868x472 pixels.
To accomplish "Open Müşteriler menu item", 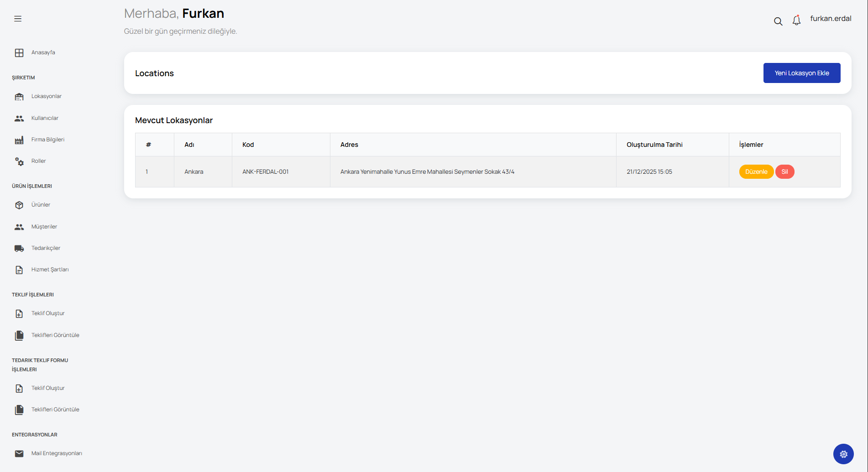I will (x=44, y=227).
